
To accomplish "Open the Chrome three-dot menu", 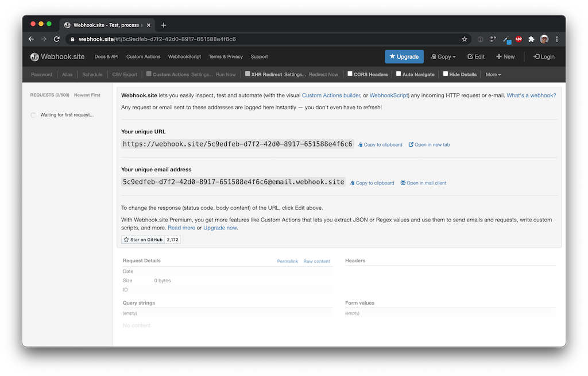I will tap(557, 39).
